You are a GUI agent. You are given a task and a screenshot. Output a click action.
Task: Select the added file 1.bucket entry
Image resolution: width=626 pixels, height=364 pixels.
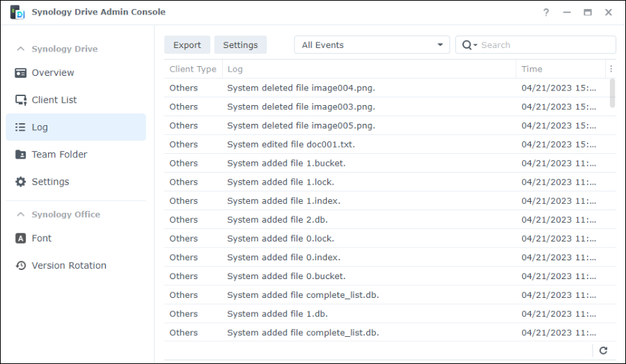tap(390, 163)
